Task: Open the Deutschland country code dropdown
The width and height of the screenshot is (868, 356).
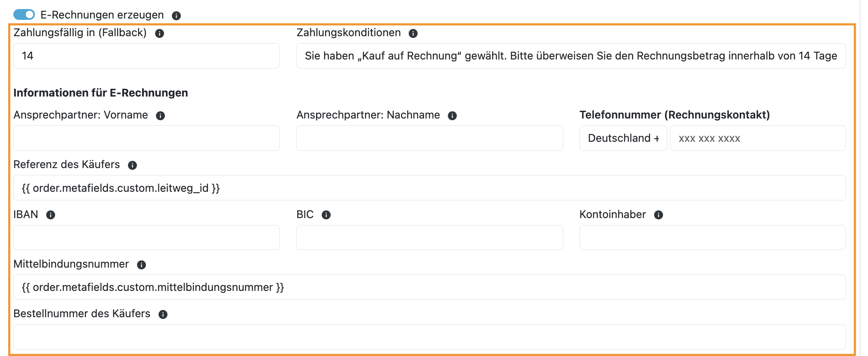Action: pos(623,138)
